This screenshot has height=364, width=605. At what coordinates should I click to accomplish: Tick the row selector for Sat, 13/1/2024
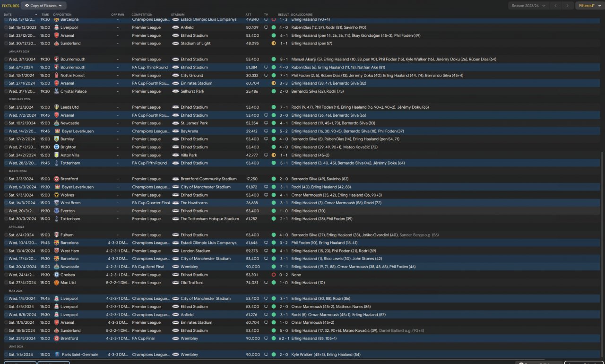(6, 76)
